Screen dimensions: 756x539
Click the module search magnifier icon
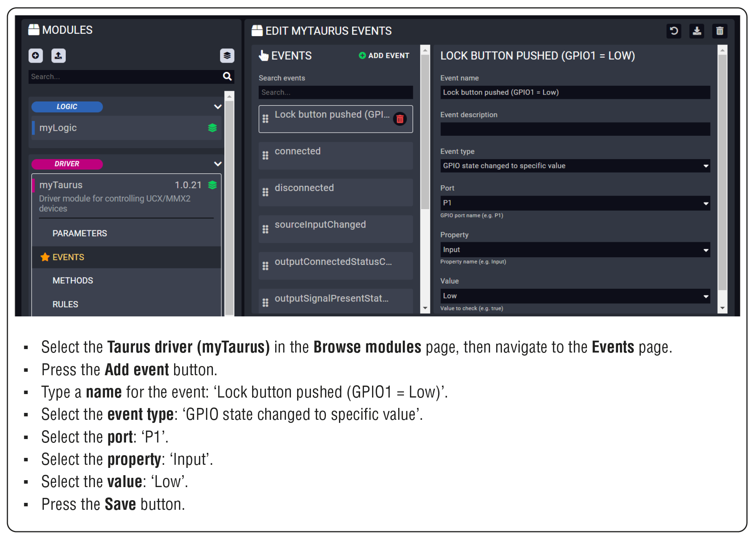point(227,77)
